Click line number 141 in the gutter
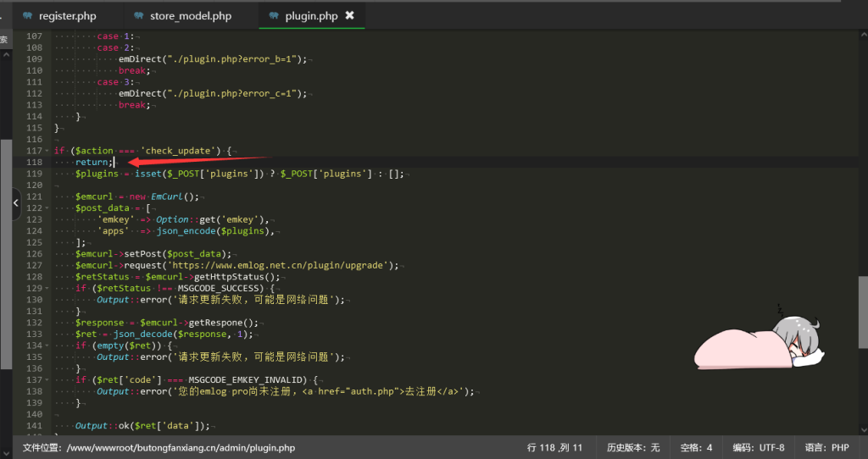Image resolution: width=868 pixels, height=459 pixels. pos(34,425)
